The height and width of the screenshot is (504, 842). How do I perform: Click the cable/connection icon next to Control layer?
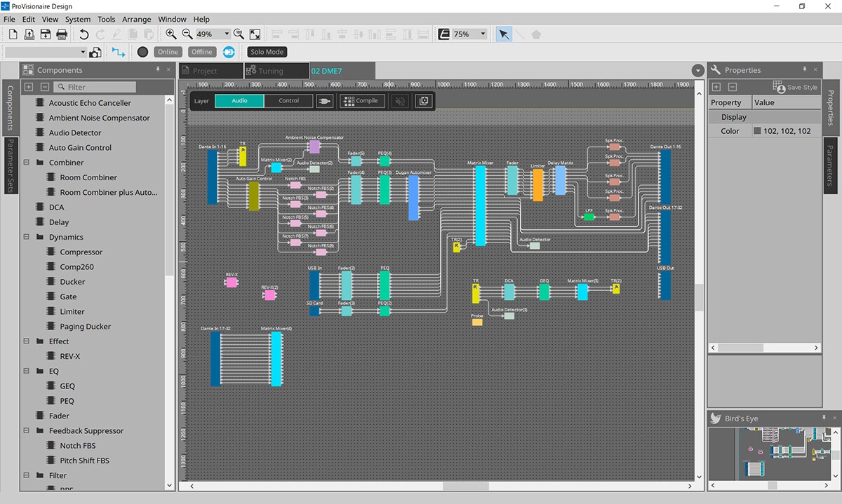click(x=326, y=100)
